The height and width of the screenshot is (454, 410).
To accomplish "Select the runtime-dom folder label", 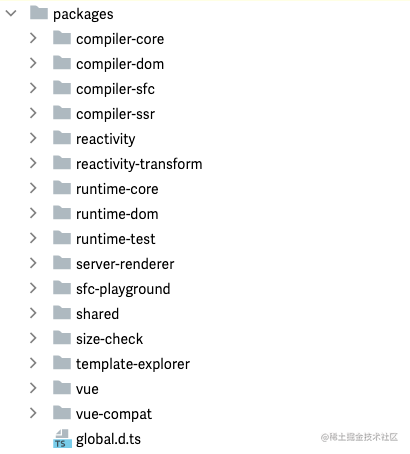I will coord(117,214).
